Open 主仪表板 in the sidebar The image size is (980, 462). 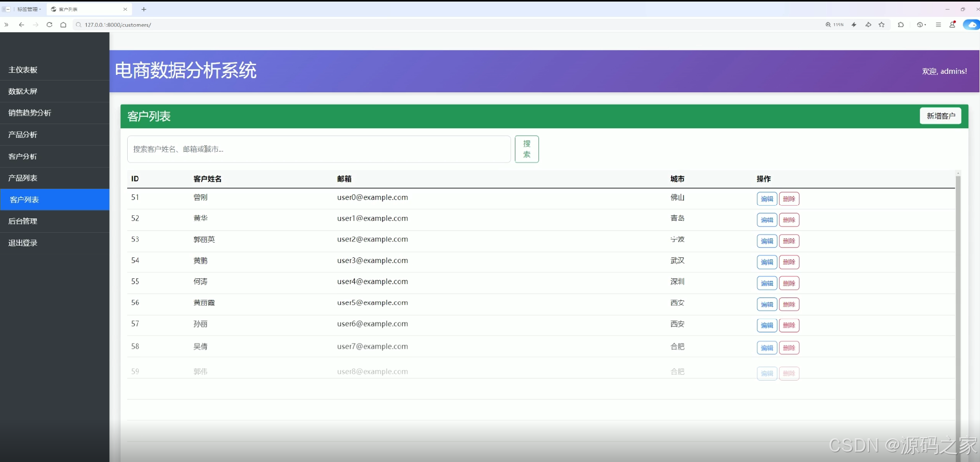click(54, 70)
